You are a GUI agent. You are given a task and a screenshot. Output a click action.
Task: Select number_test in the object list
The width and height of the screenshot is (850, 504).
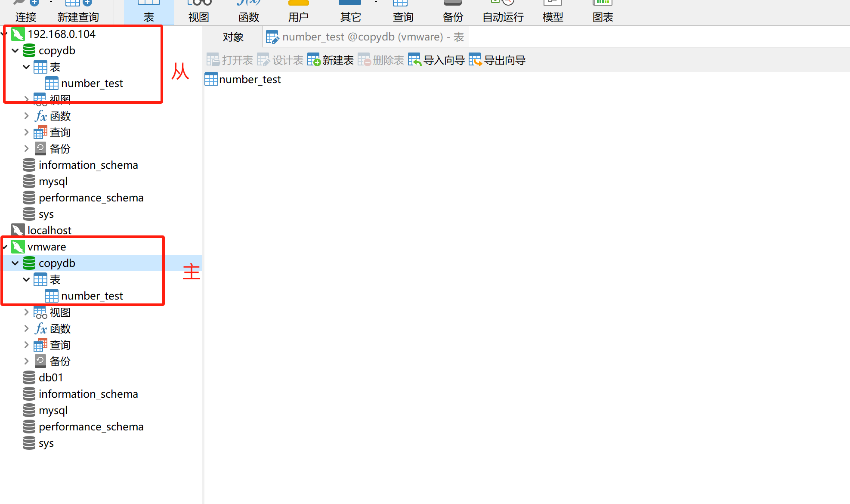243,80
